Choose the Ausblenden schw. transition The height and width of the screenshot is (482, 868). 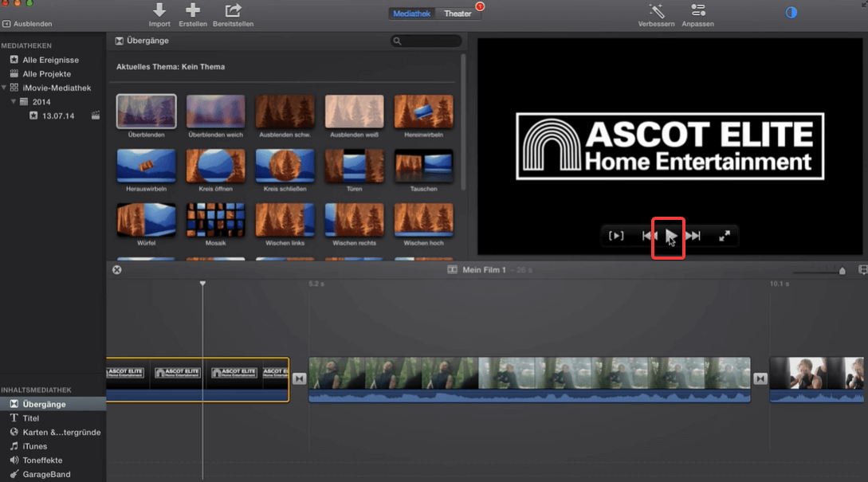pos(285,112)
